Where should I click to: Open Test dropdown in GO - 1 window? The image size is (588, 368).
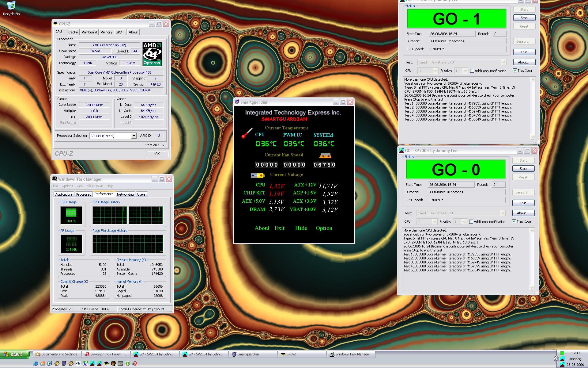coord(503,62)
